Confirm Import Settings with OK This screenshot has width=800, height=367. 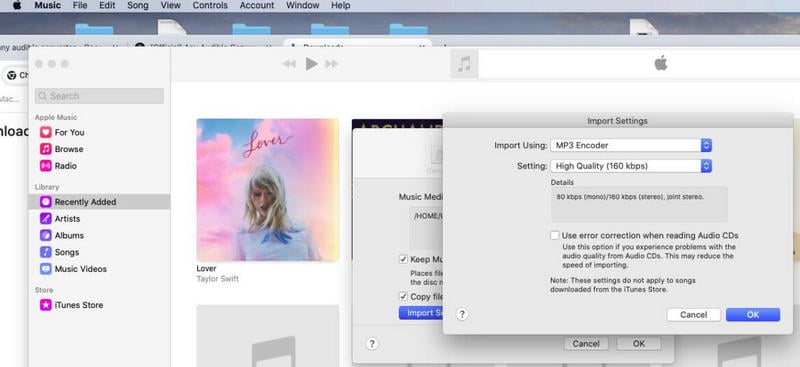753,315
